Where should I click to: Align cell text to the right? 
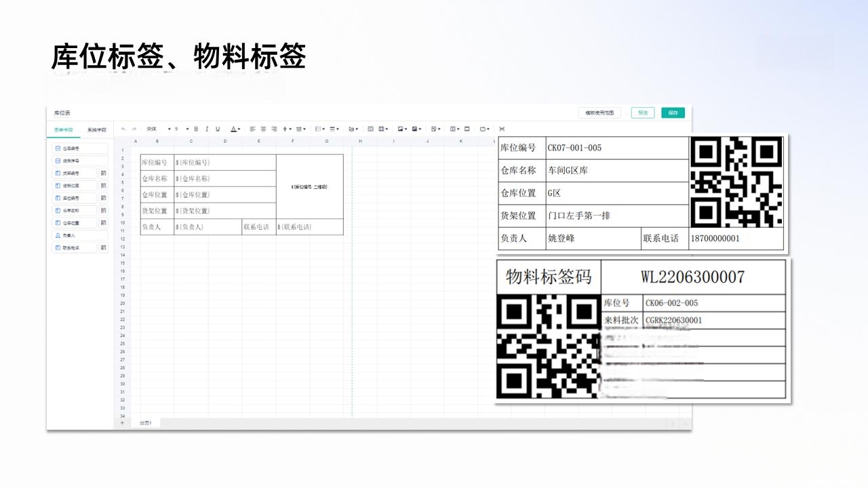point(275,129)
